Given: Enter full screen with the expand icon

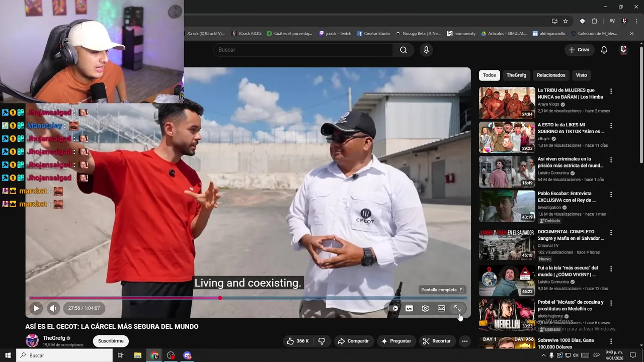Looking at the screenshot, I should coord(457,308).
